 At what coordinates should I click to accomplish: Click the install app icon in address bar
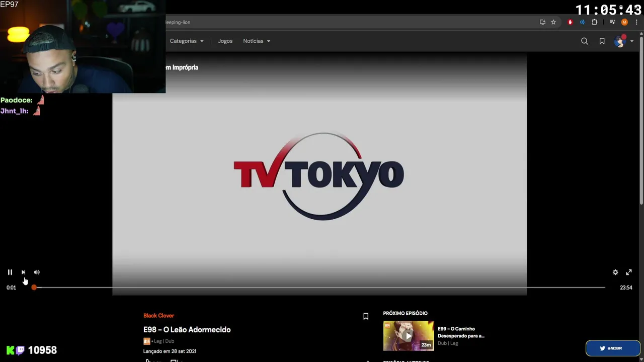542,22
